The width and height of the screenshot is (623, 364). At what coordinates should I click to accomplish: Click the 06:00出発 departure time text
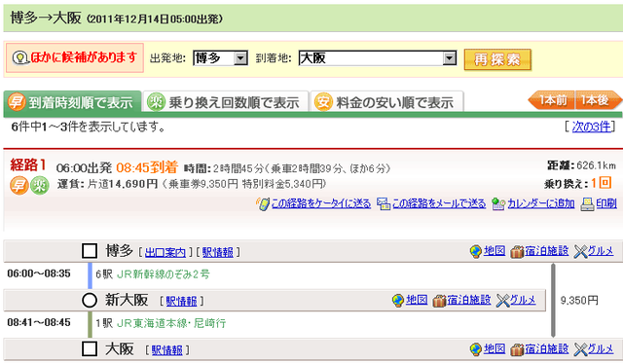(84, 168)
